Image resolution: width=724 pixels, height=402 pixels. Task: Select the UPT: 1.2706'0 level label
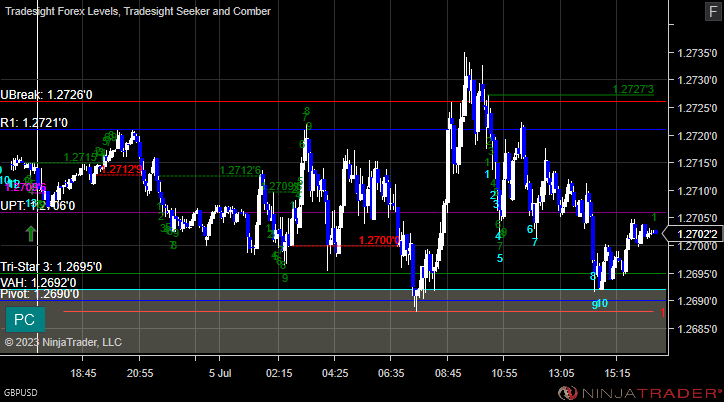pos(37,206)
